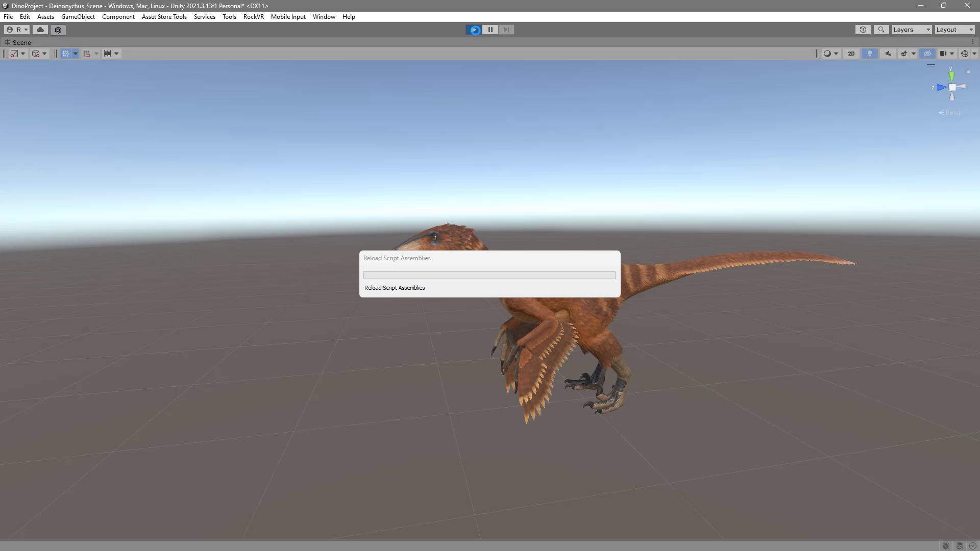Toggle scene audio mute button
Image resolution: width=980 pixels, height=551 pixels.
point(888,54)
